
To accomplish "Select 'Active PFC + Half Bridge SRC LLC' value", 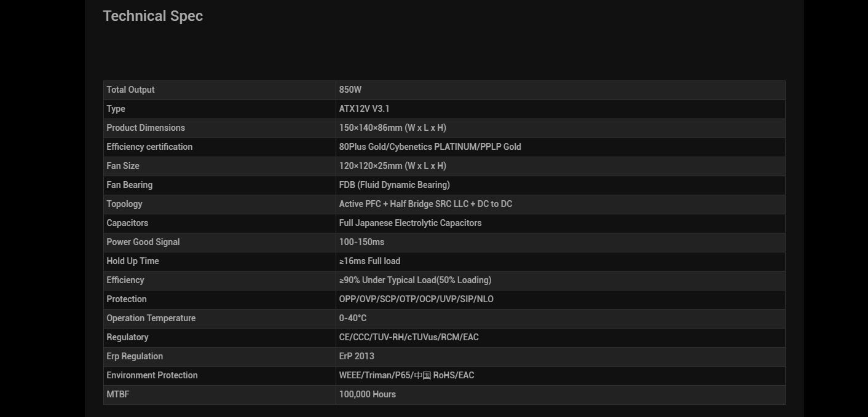I will [404, 204].
